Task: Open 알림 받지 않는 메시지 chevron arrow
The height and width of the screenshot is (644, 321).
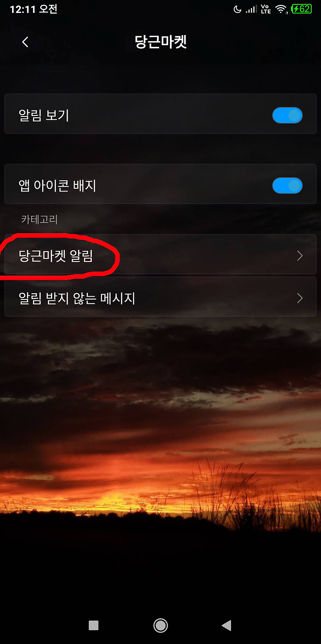Action: click(300, 298)
